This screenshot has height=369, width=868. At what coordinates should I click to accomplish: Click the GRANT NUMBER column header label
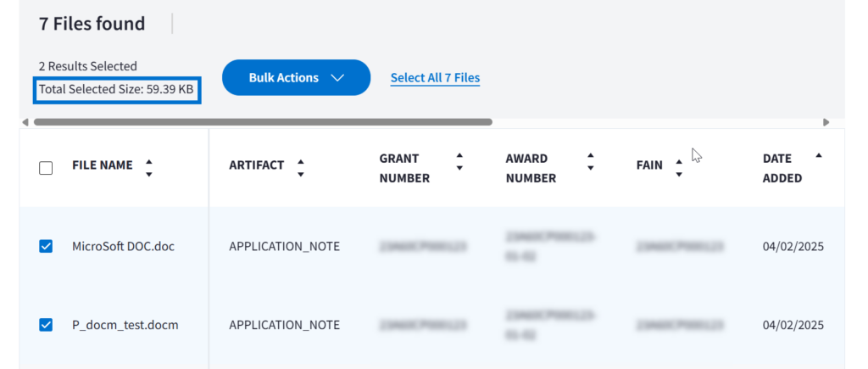click(404, 168)
